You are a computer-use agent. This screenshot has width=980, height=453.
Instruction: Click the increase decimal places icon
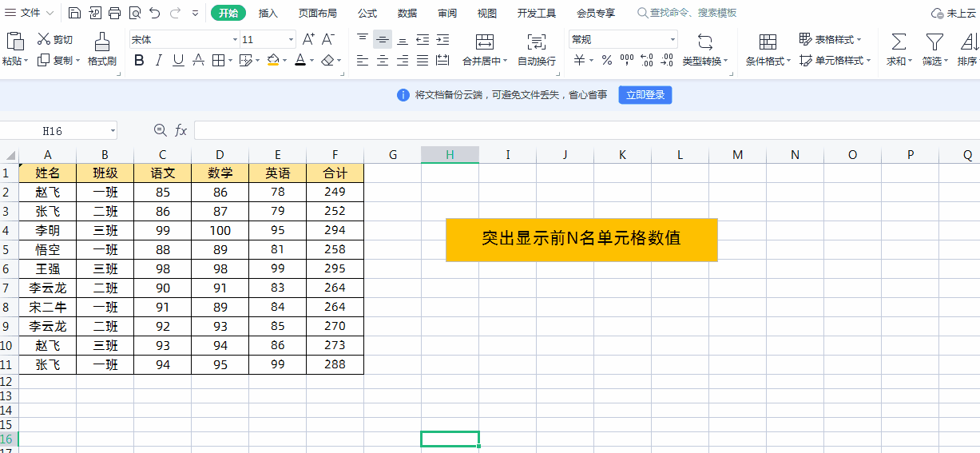coord(647,60)
